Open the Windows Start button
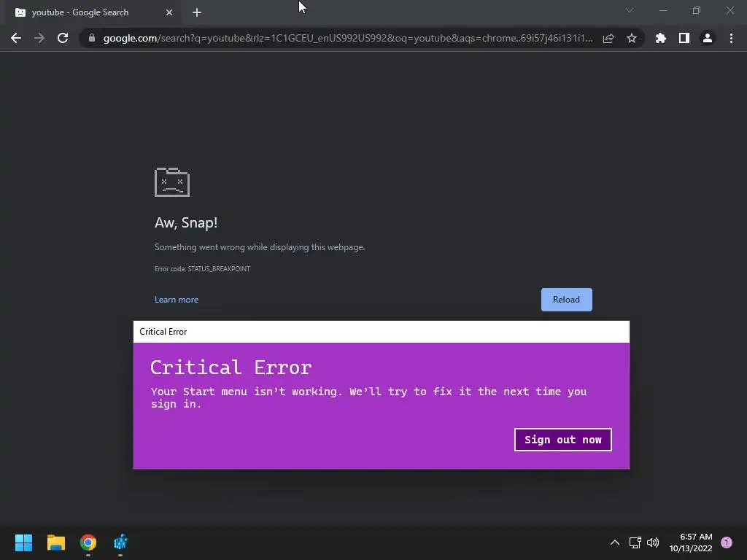This screenshot has width=747, height=560. point(23,542)
